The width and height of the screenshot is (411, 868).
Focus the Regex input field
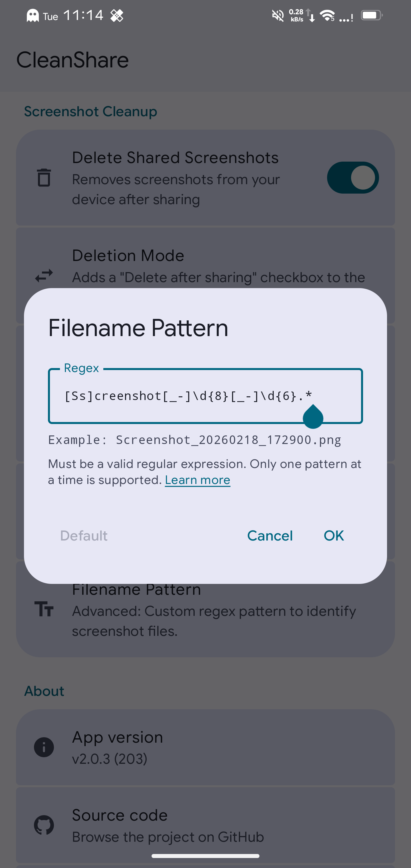click(189, 396)
